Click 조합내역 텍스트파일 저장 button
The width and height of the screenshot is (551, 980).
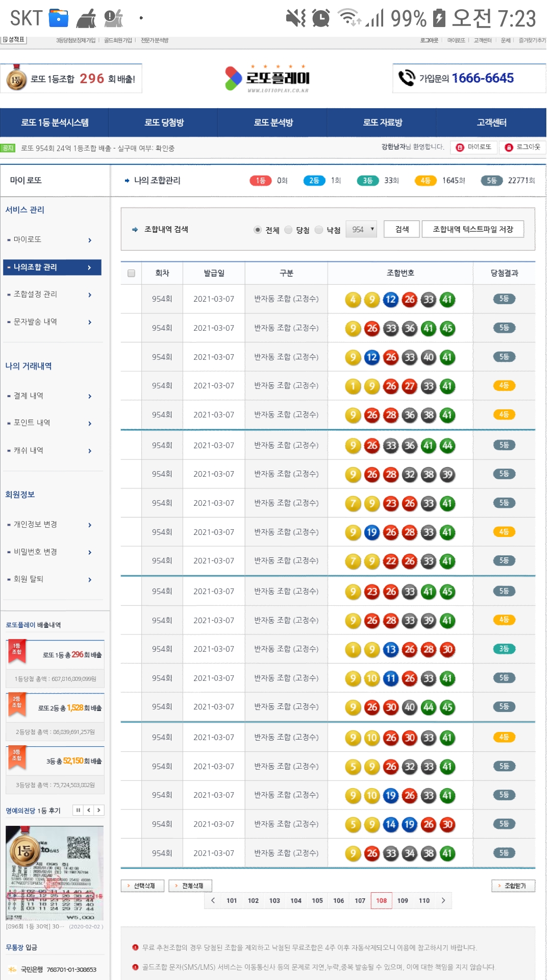click(x=472, y=230)
